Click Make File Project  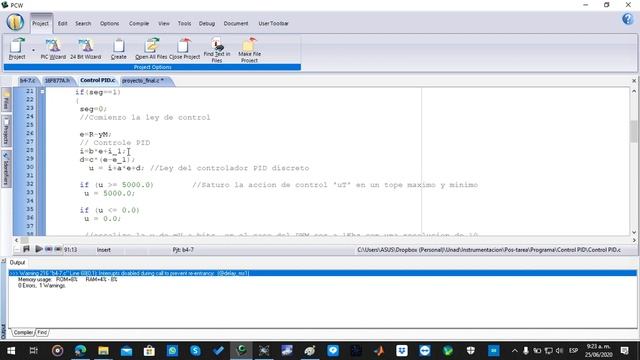[249, 49]
